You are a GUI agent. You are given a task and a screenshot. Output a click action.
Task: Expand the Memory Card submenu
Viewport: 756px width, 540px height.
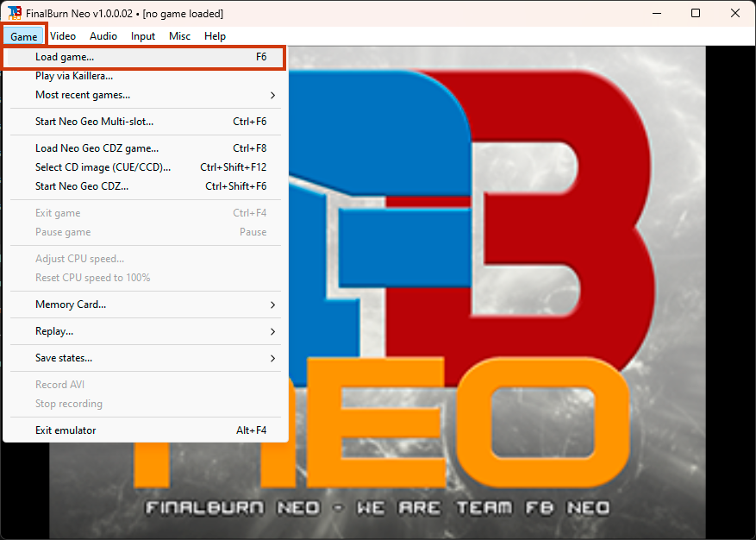click(145, 305)
